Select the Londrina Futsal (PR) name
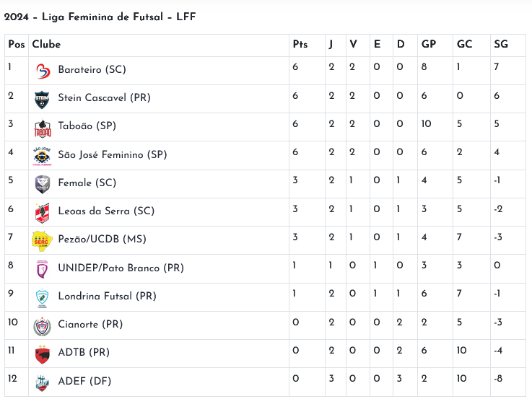 107,296
